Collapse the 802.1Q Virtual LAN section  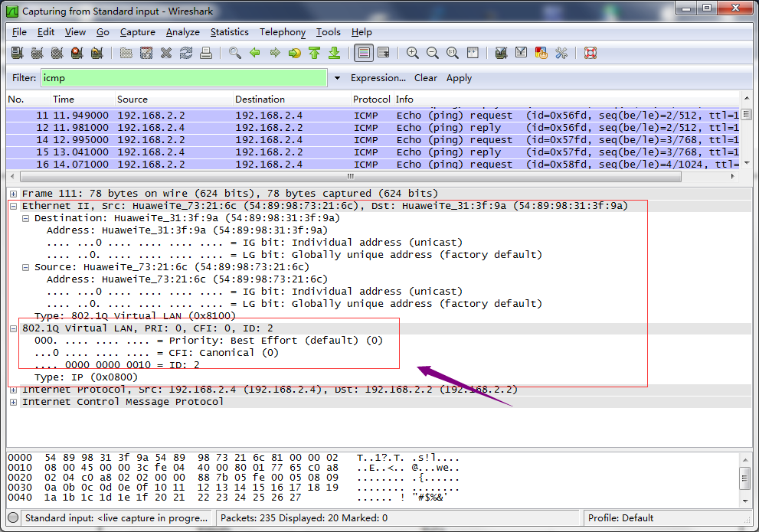[14, 328]
